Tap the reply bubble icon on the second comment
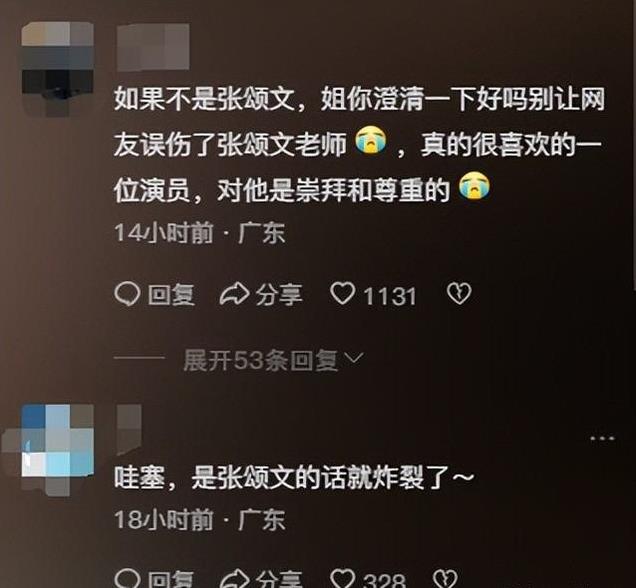 (x=127, y=579)
